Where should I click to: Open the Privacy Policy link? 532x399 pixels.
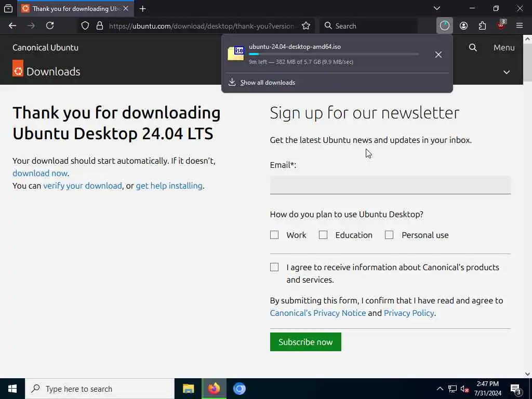[x=409, y=313]
